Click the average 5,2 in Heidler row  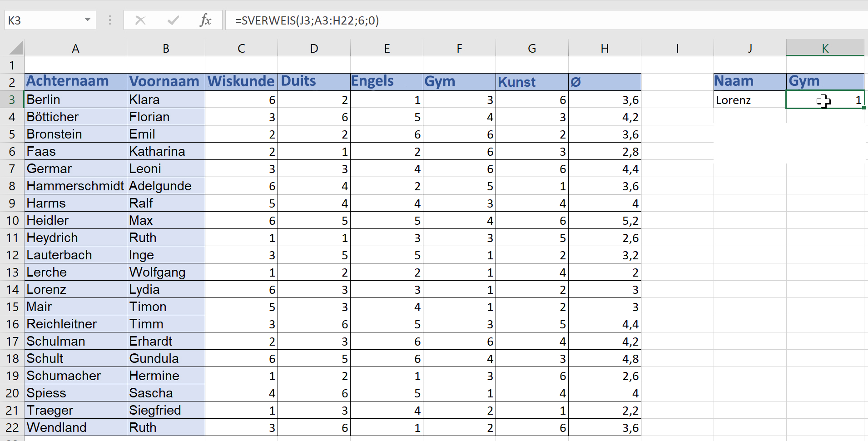(x=605, y=220)
